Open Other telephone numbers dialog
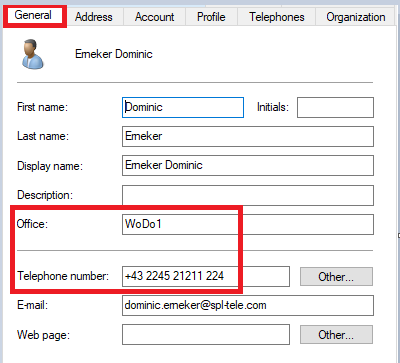The height and width of the screenshot is (363, 400). point(336,276)
